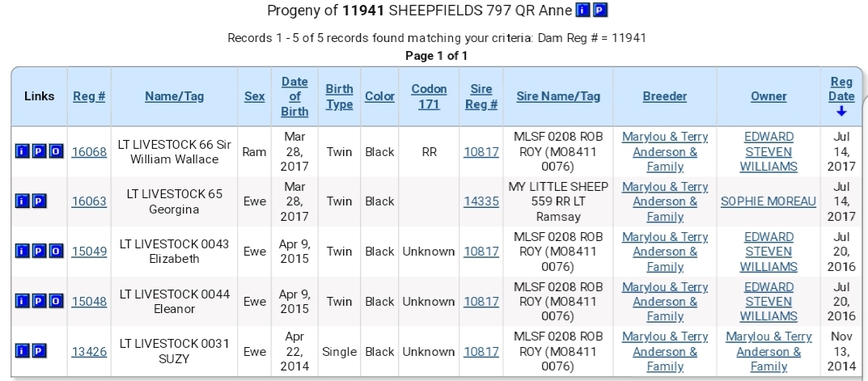Sort table by Date of Birth column

coord(294,96)
